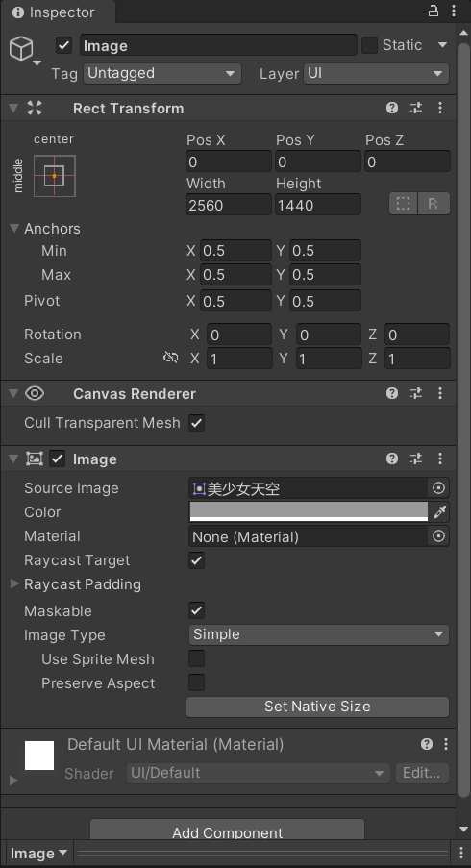Disable the Raycast Target checkbox
The height and width of the screenshot is (868, 471).
click(x=196, y=559)
